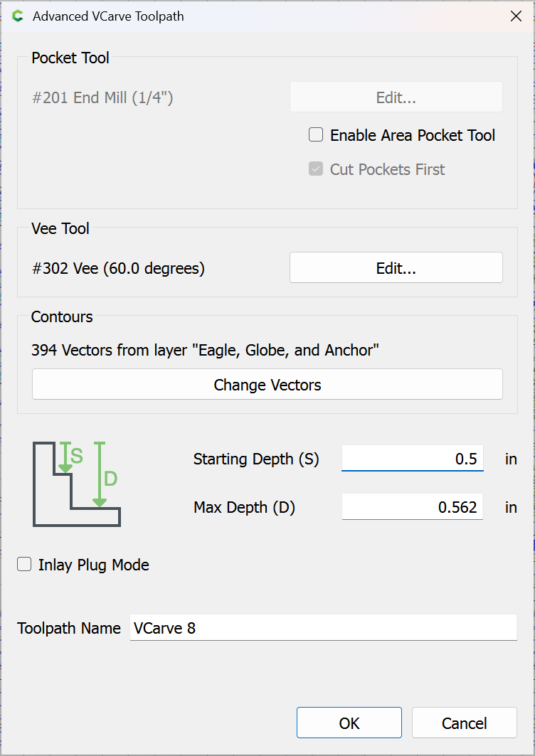Screen dimensions: 535x756
Task: Enable the Area Pocket Tool checkbox
Action: (316, 135)
